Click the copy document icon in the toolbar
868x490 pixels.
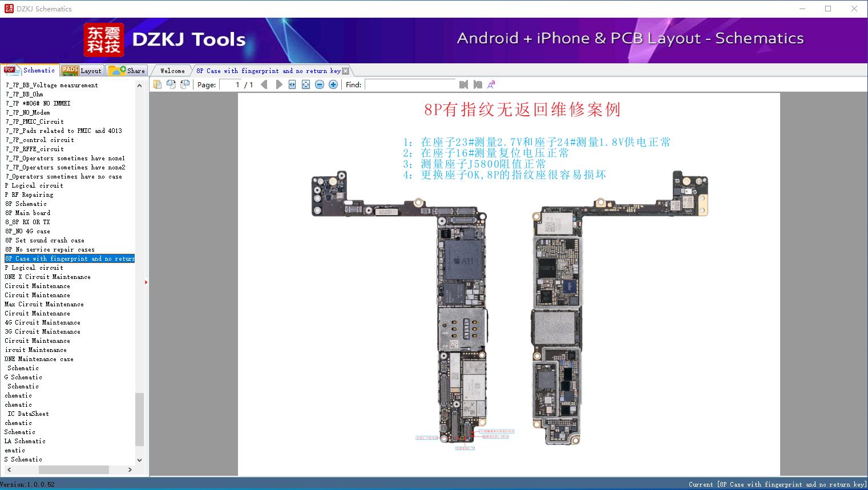pyautogui.click(x=157, y=84)
